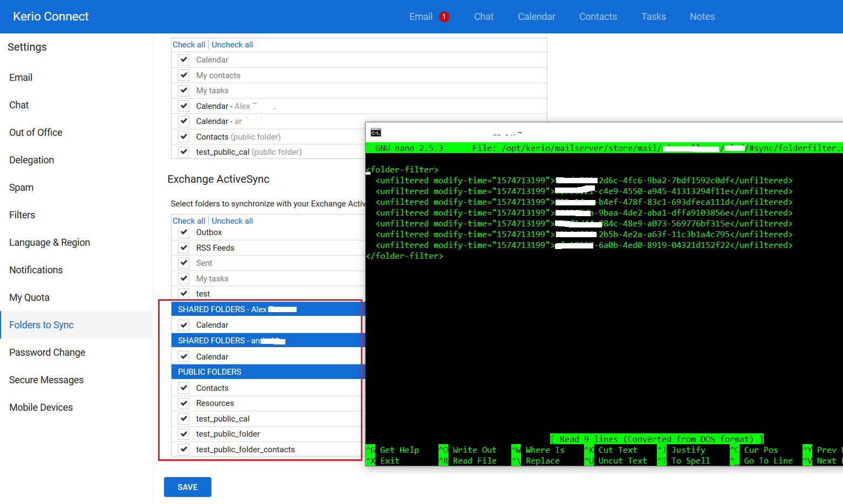Open Secure Messages settings
This screenshot has height=504, width=843.
[x=77, y=380]
